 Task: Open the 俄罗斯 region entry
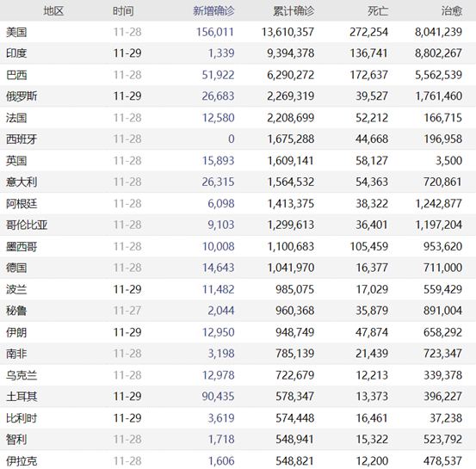click(22, 96)
